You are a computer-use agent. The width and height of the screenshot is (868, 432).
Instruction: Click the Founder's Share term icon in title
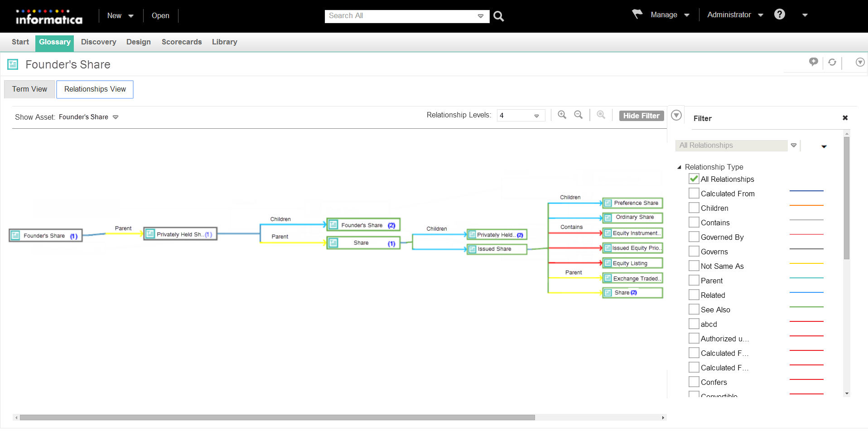coord(13,64)
